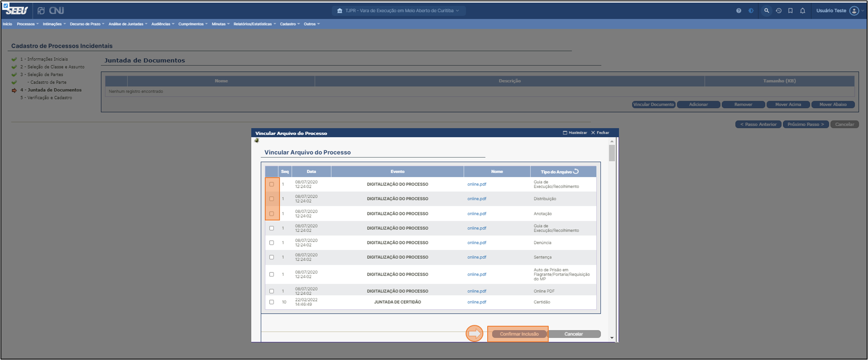The image size is (868, 360).
Task: Select the Sentença file checkbox
Action: (x=272, y=257)
